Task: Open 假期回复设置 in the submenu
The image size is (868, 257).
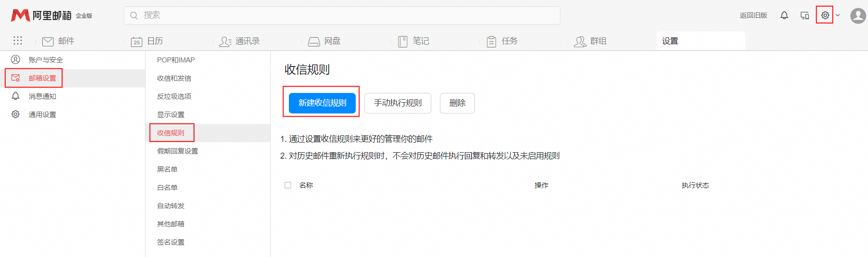Action: (177, 151)
